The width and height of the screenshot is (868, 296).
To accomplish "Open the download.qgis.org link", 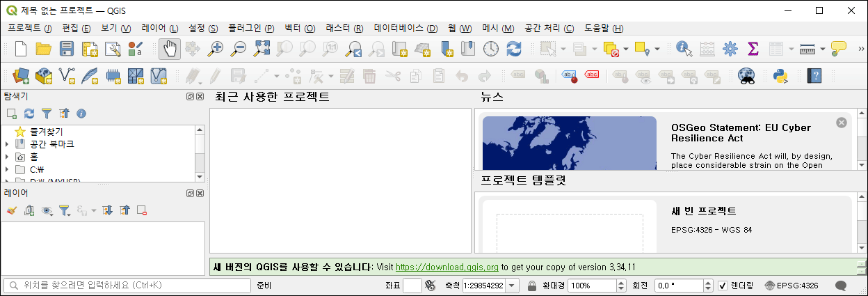I will coord(447,267).
